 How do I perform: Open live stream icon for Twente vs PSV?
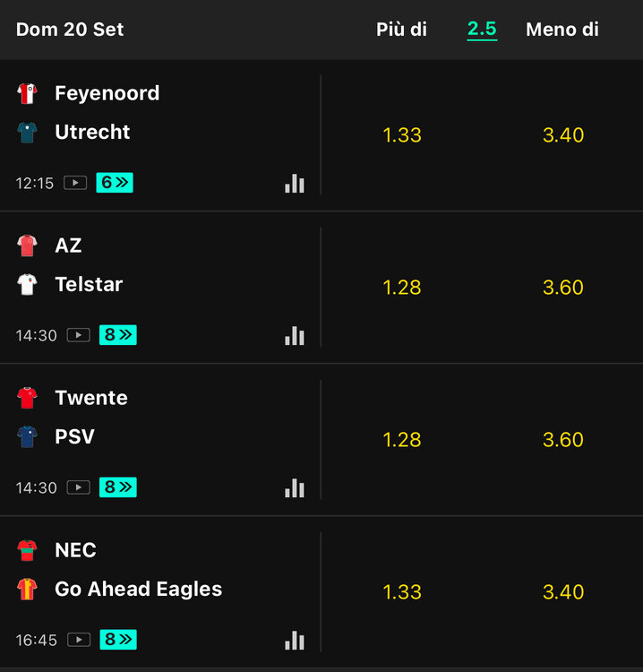(x=79, y=487)
